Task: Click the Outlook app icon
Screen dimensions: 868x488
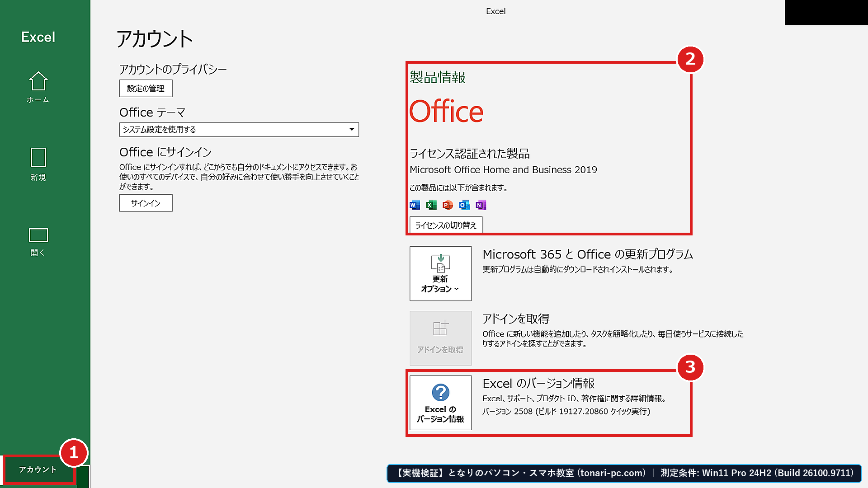Action: point(464,205)
